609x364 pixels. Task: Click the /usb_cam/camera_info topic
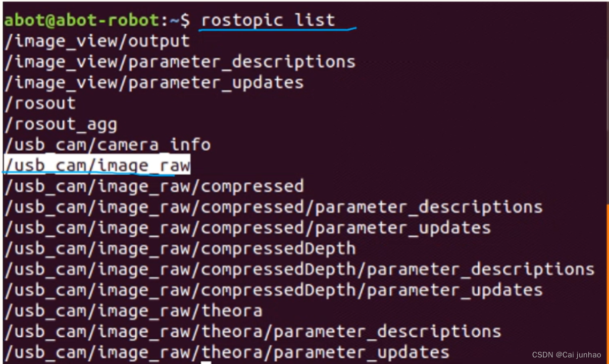tap(107, 144)
